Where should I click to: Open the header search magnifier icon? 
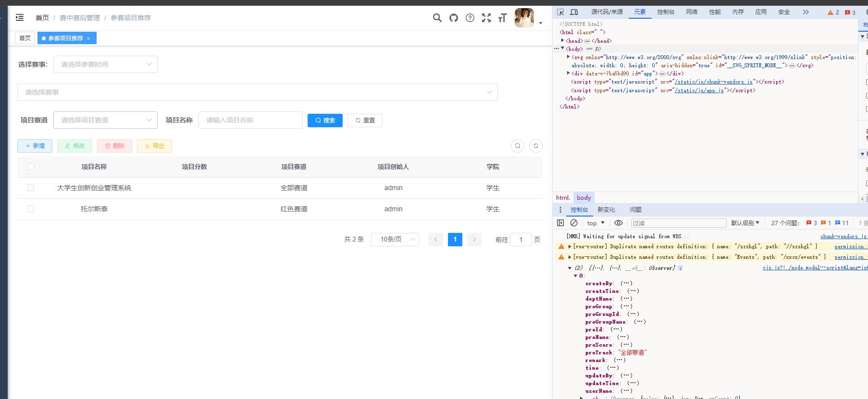point(437,18)
